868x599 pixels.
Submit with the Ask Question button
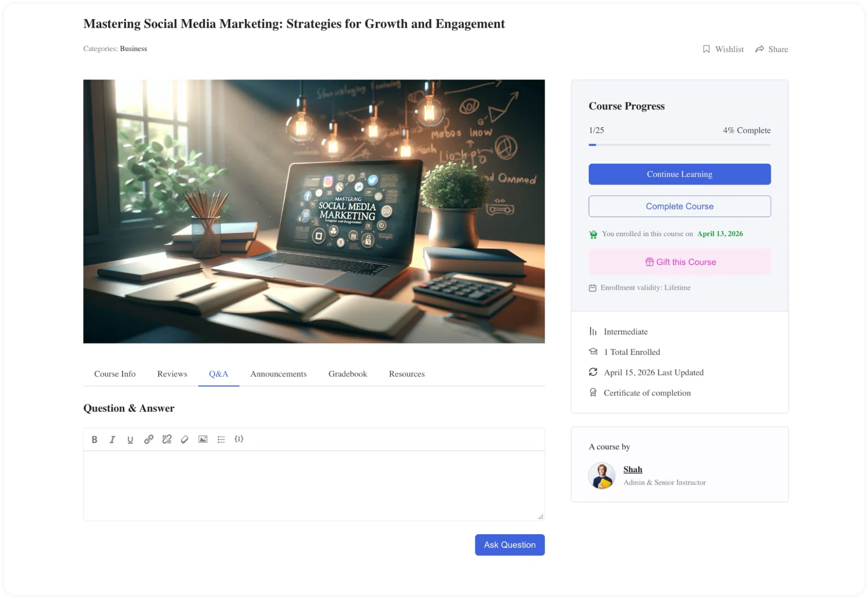[x=510, y=545]
